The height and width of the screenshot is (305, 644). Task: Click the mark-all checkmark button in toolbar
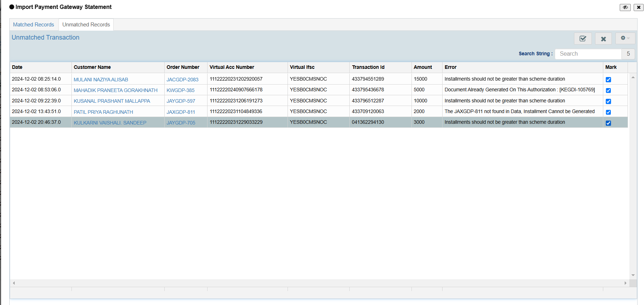pyautogui.click(x=583, y=39)
